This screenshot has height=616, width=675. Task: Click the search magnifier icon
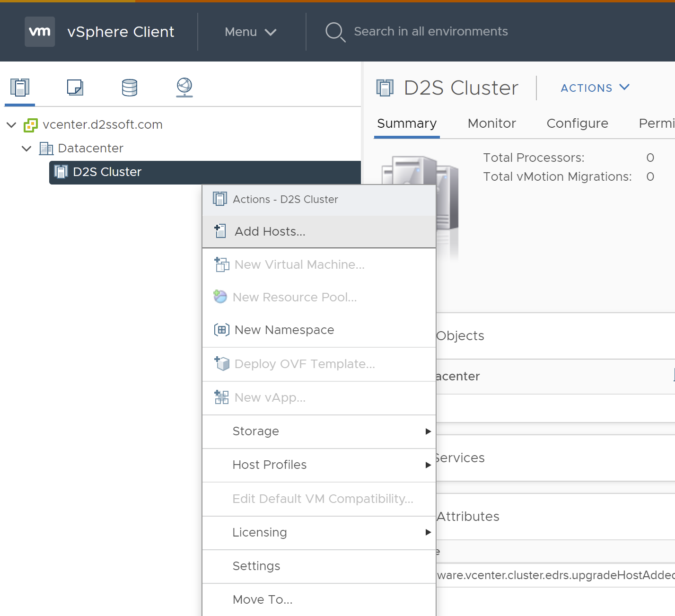[x=335, y=32]
